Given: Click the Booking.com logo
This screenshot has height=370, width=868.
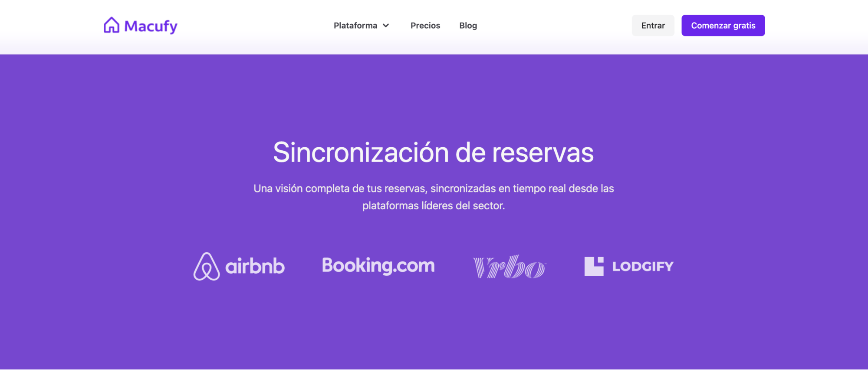Looking at the screenshot, I should point(378,265).
